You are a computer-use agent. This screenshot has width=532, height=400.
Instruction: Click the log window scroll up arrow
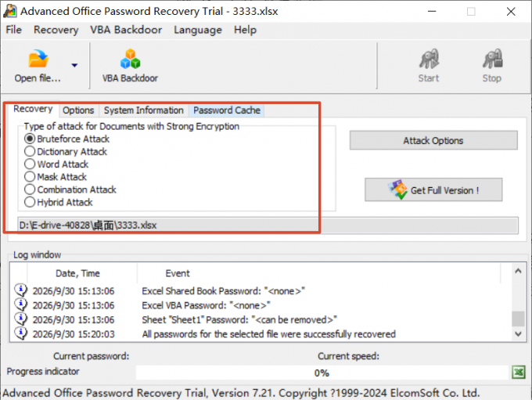[x=518, y=271]
